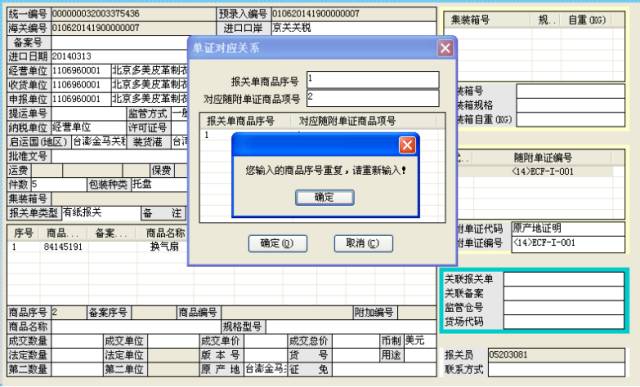Click the 随附单证代码 field 原产地证明
Viewport: 640px width, 387px height.
click(x=568, y=229)
